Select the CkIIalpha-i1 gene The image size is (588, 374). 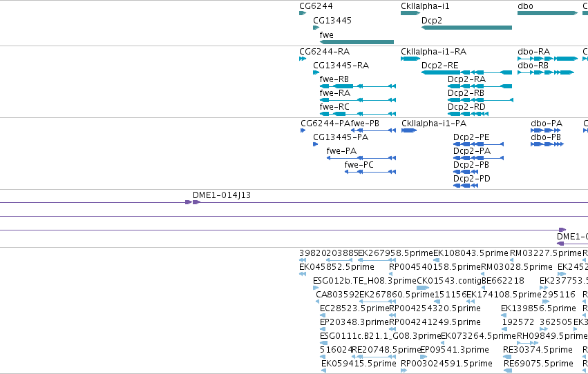tap(410, 13)
